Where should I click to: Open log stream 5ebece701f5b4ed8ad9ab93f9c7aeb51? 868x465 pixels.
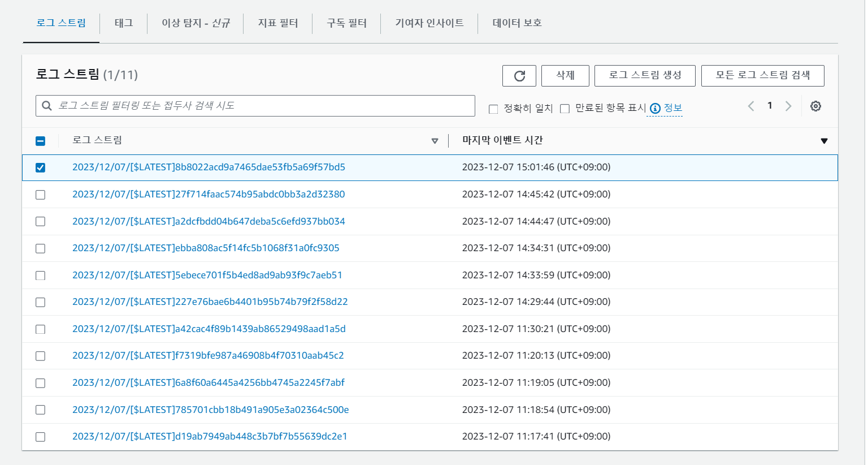[207, 275]
